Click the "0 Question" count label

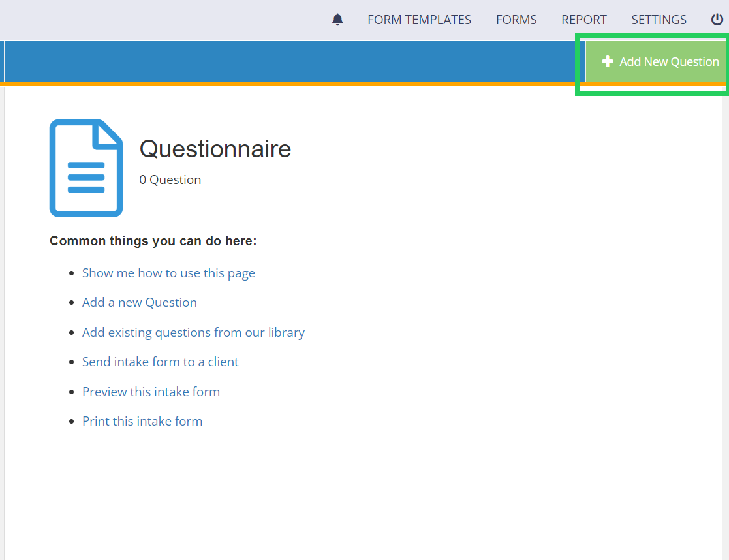[170, 179]
